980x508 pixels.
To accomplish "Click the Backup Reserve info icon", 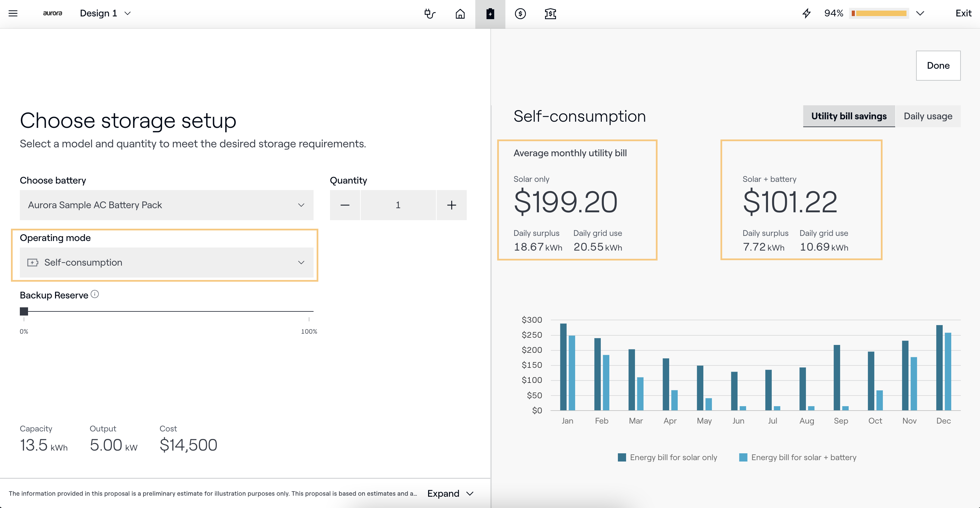I will pyautogui.click(x=95, y=294).
